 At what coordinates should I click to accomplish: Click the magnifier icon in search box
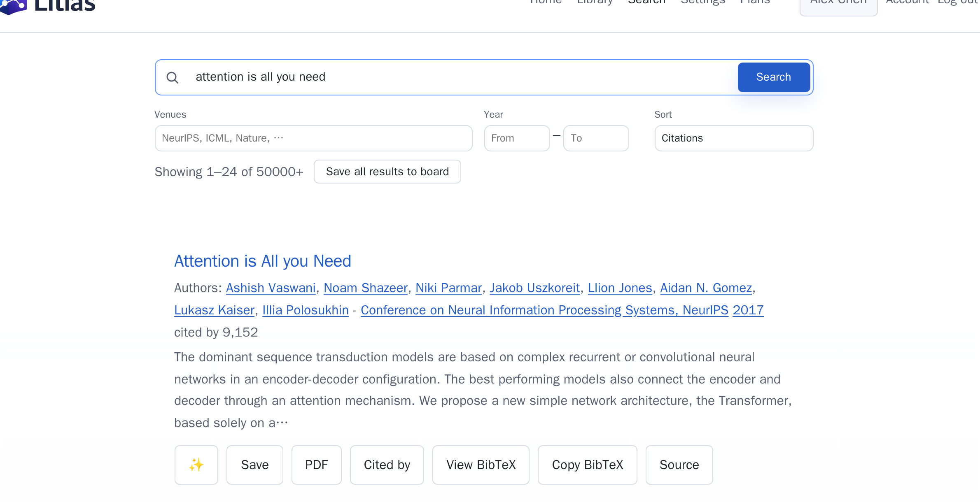click(x=172, y=77)
